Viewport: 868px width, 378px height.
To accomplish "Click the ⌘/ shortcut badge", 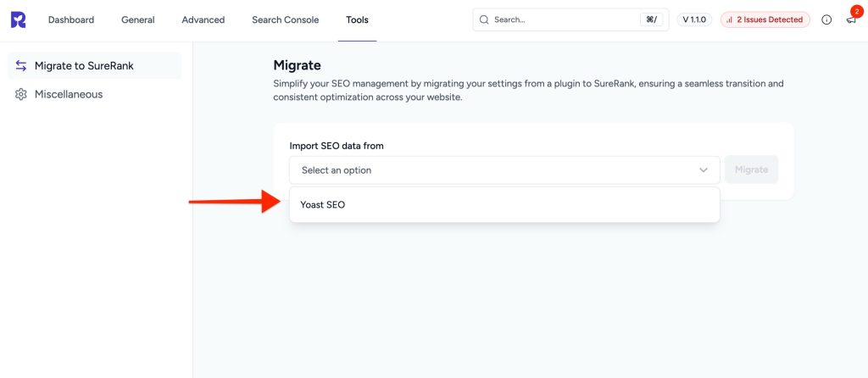I will pyautogui.click(x=651, y=20).
